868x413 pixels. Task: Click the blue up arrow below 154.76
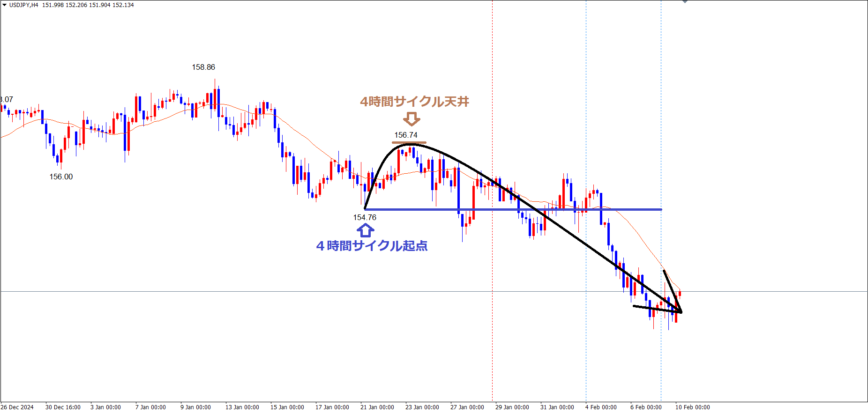(x=365, y=230)
